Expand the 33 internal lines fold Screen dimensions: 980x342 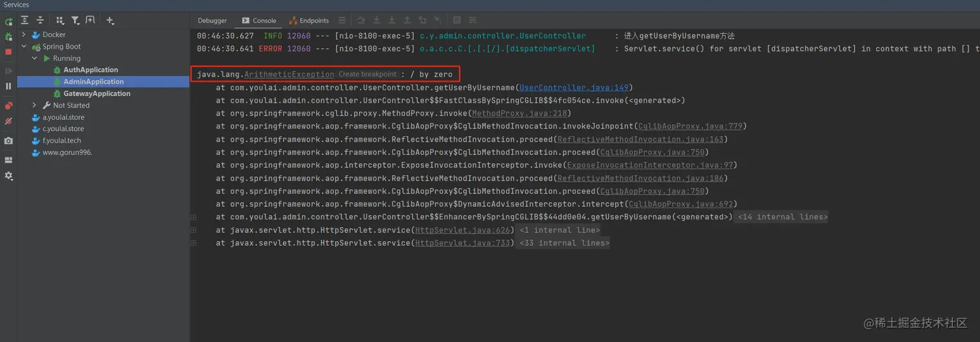pyautogui.click(x=564, y=243)
